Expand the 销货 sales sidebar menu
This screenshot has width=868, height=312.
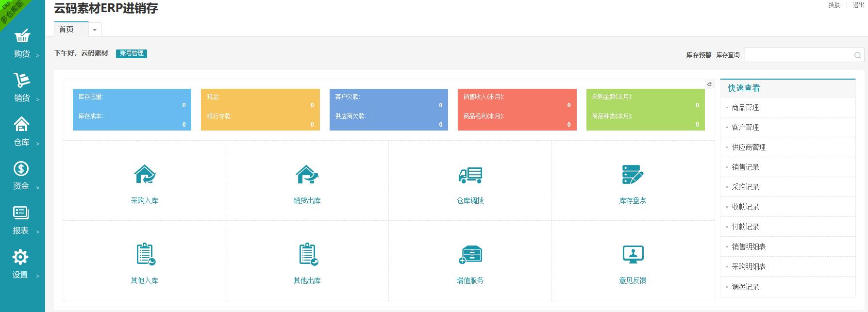point(22,88)
